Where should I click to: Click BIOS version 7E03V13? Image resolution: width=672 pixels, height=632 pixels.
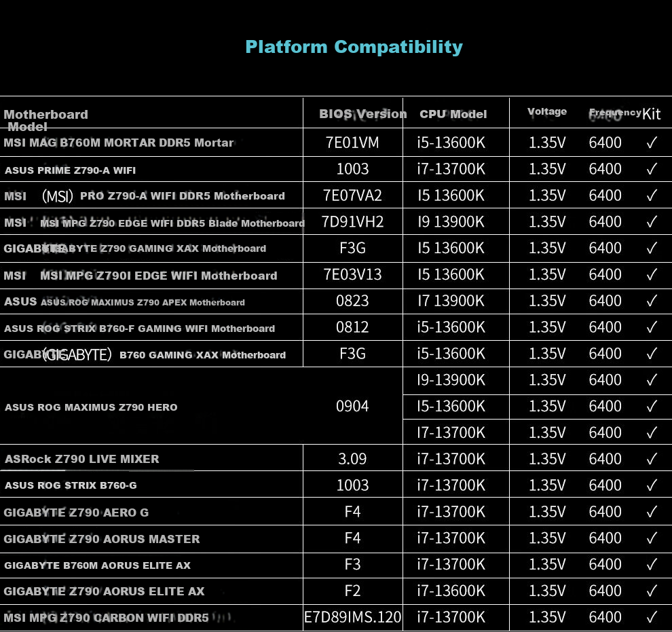pyautogui.click(x=352, y=275)
